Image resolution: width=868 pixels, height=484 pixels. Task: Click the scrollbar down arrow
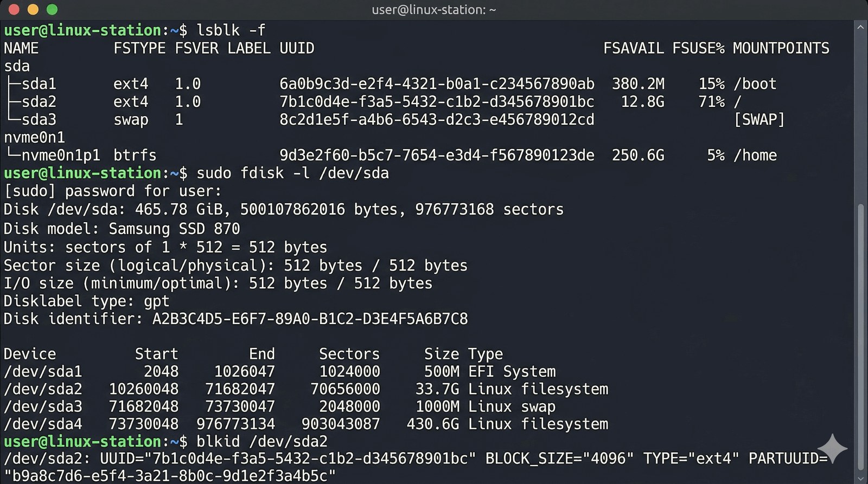(x=860, y=479)
